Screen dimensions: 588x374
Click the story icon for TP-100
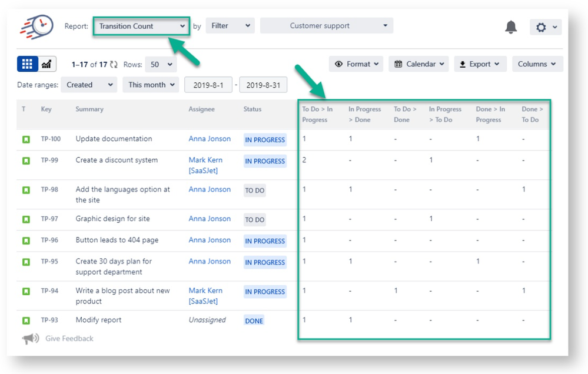[x=26, y=139]
